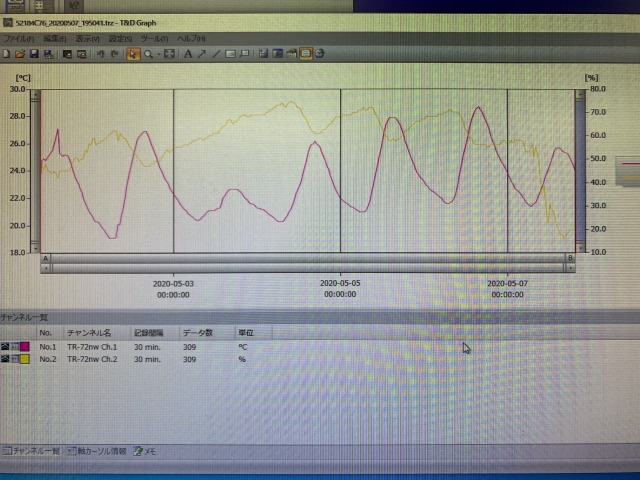
Task: Open the 編集(E) menu
Action: (x=54, y=39)
